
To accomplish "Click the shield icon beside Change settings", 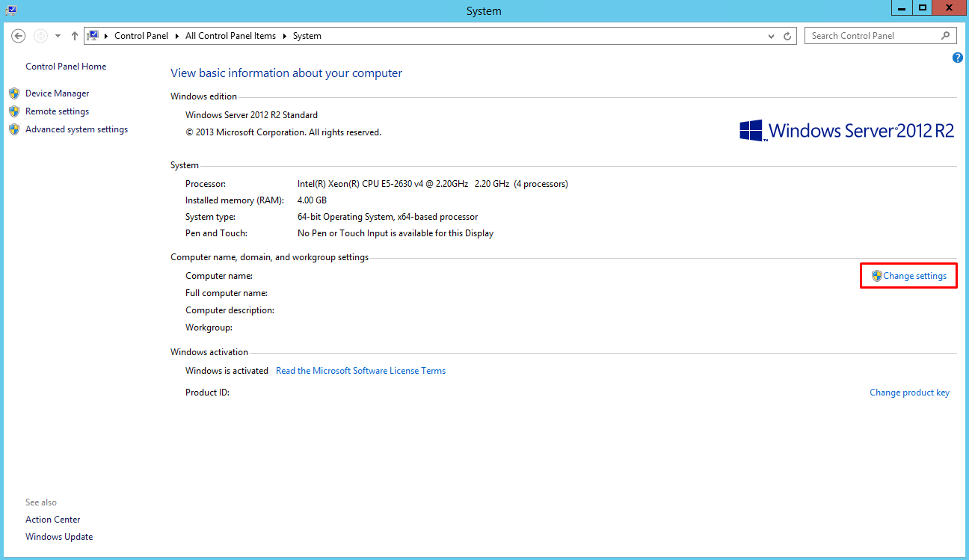I will pyautogui.click(x=877, y=276).
